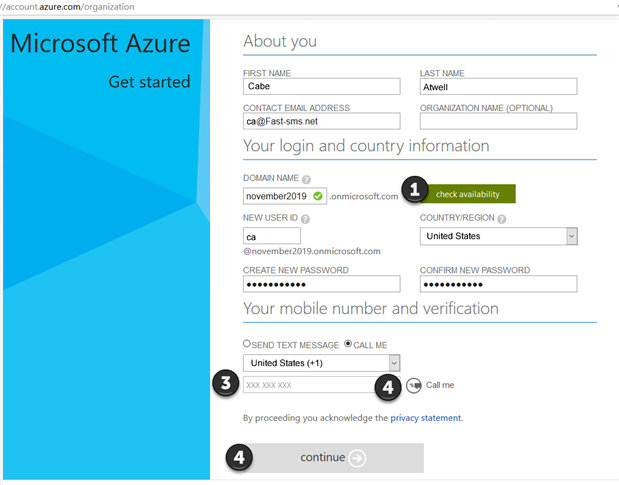Click the Domain Name field with november2019
The height and width of the screenshot is (485, 619).
point(285,196)
